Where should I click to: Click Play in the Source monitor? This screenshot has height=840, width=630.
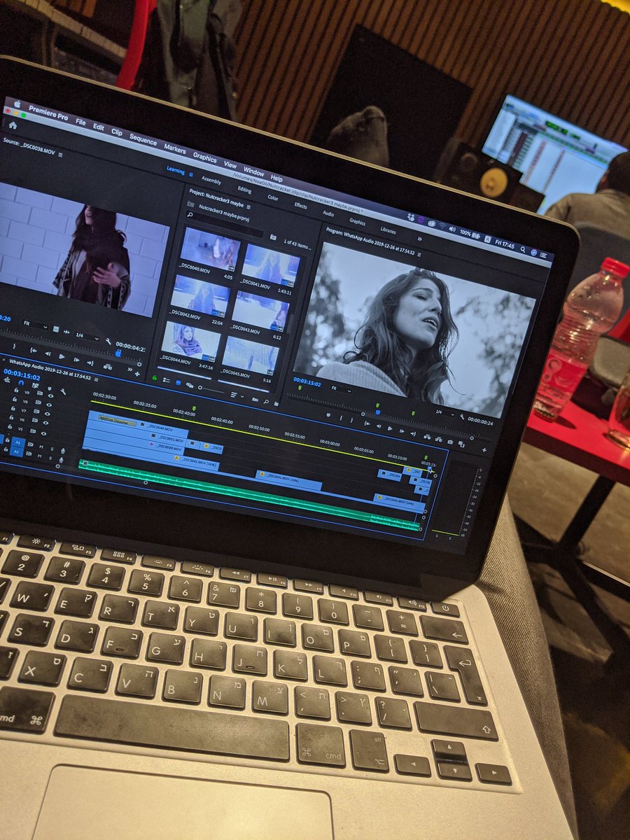pos(62,356)
